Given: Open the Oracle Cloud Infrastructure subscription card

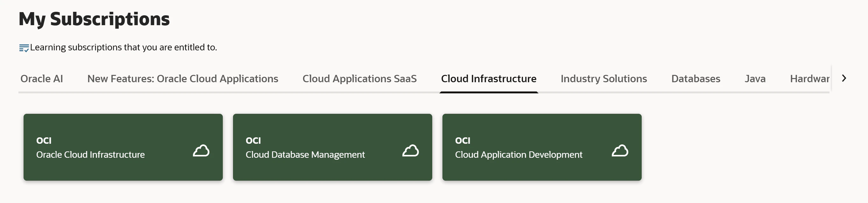Looking at the screenshot, I should [123, 147].
